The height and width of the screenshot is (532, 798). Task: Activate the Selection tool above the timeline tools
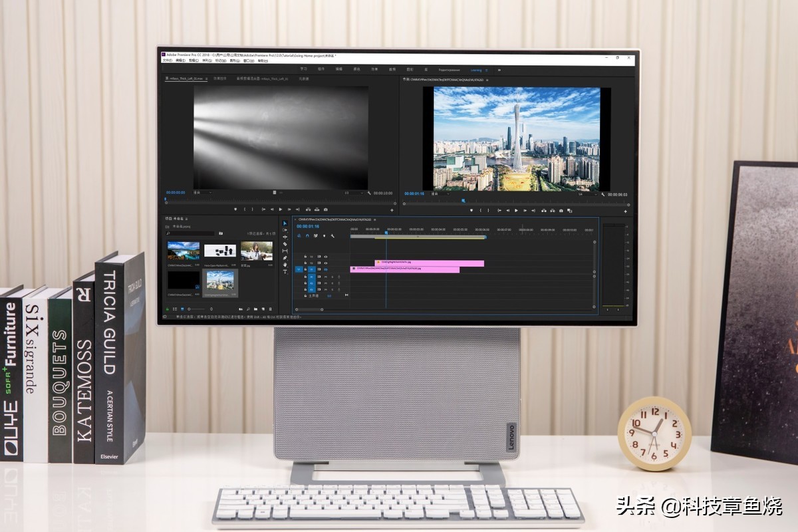point(285,224)
